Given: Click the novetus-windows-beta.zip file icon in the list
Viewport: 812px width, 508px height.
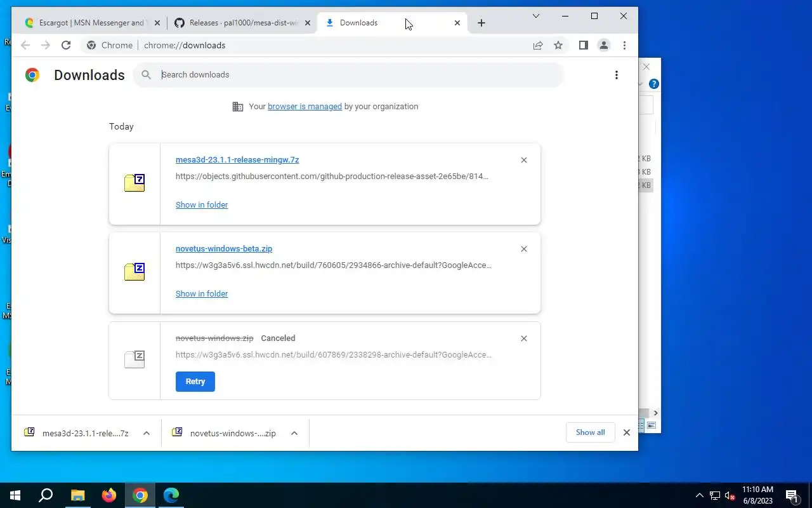Looking at the screenshot, I should click(134, 272).
